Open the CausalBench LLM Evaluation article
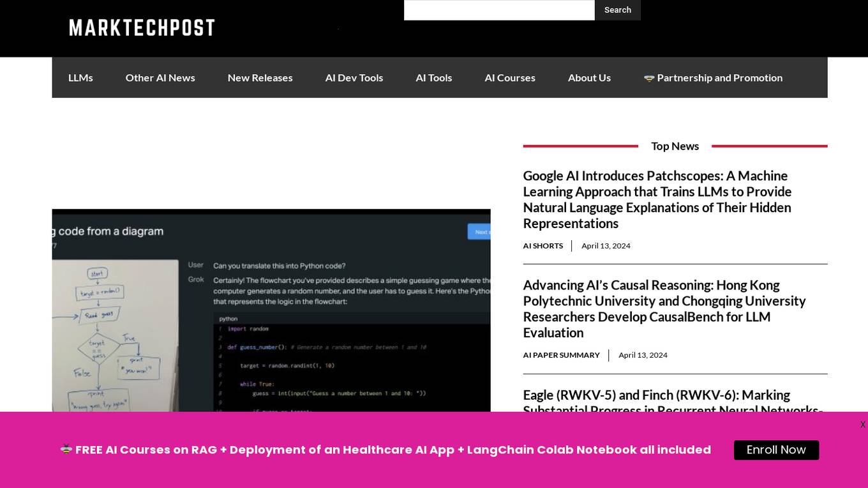 (664, 309)
